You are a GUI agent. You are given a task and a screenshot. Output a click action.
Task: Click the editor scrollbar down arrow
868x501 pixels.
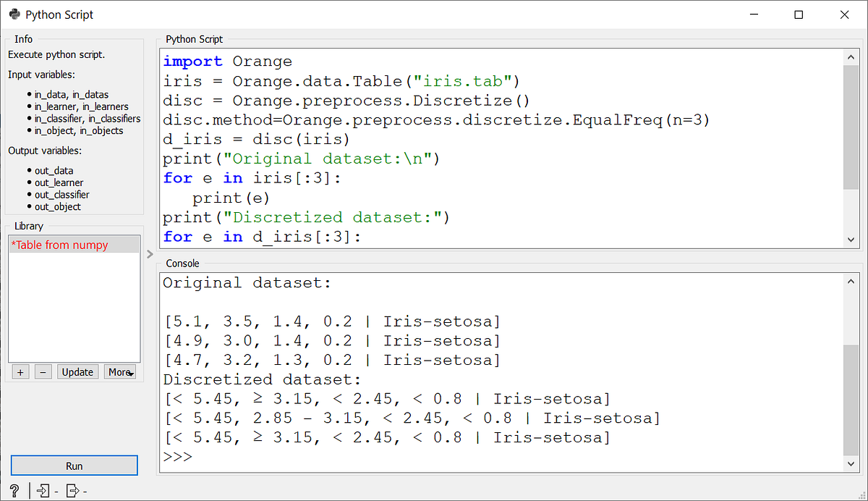pos(851,239)
